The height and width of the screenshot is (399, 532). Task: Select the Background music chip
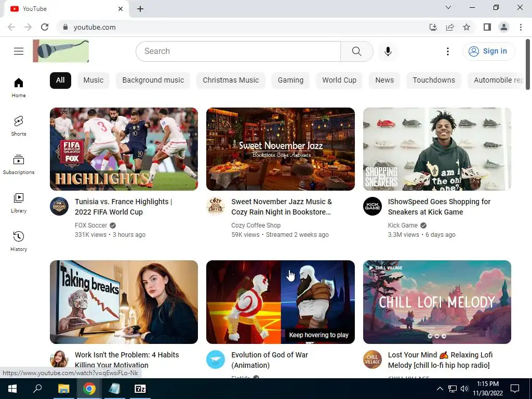coord(153,81)
